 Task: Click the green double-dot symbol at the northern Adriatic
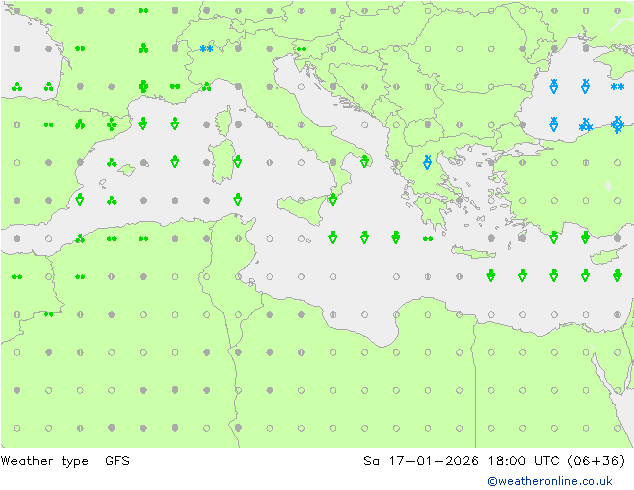pyautogui.click(x=301, y=49)
